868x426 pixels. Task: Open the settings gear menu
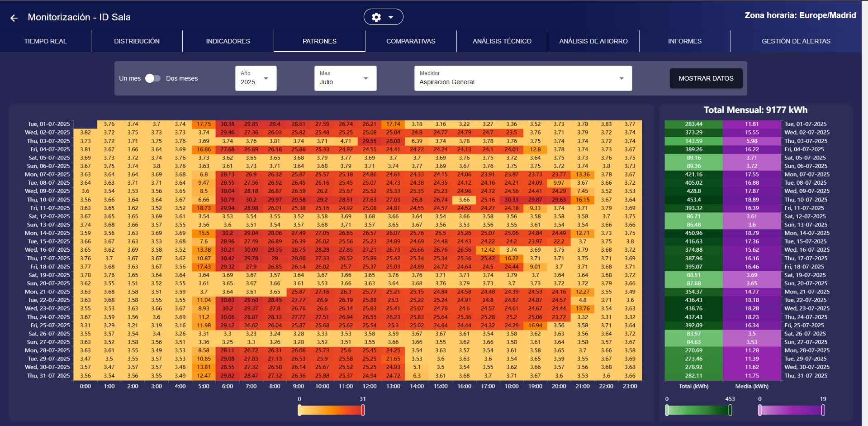click(383, 17)
